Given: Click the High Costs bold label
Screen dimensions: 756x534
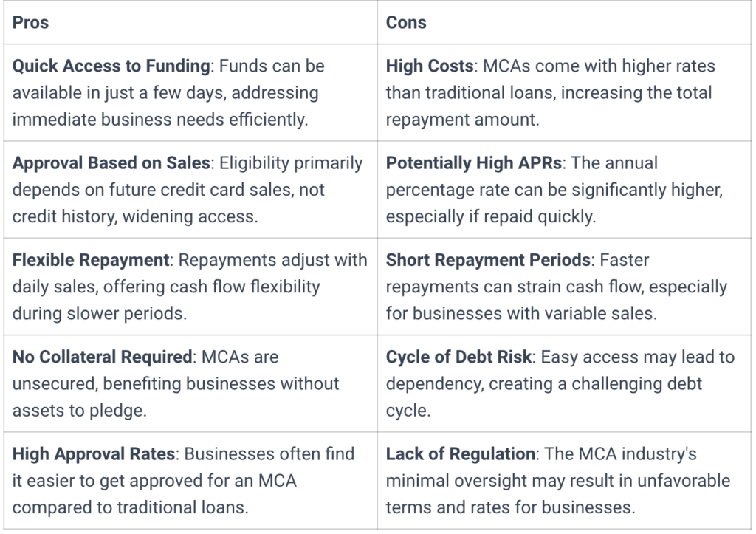Looking at the screenshot, I should pos(430,66).
